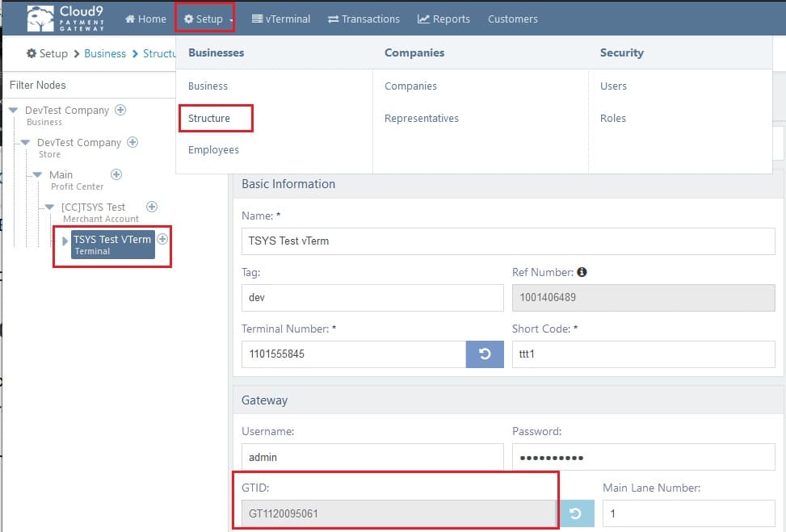Select the Main profit center node
The image size is (786, 532).
tap(76, 180)
